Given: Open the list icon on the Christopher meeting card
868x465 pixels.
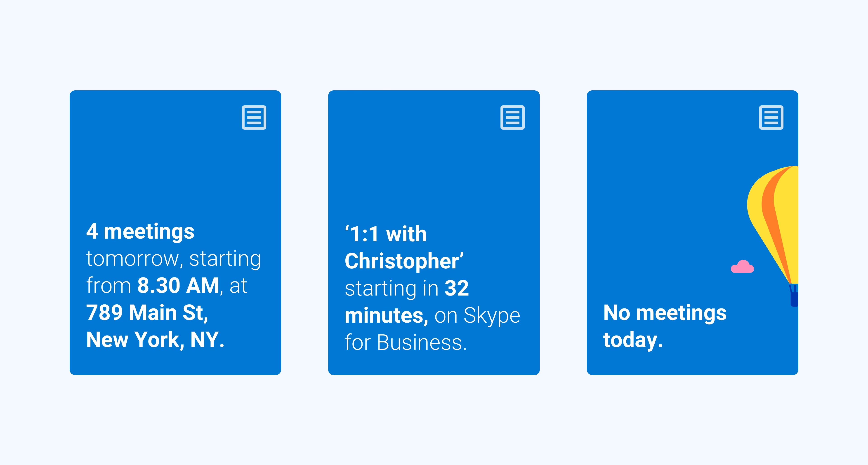Looking at the screenshot, I should pos(512,117).
